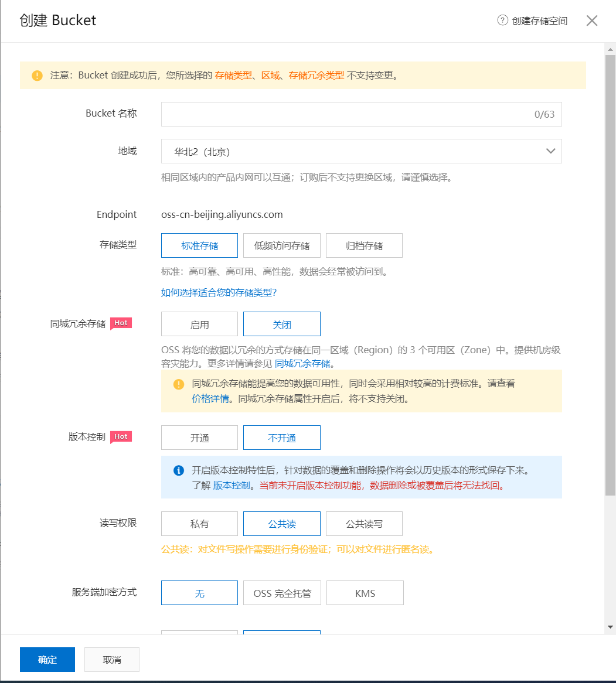Click the 相同区域内的产品内网可以互通 hint text
The height and width of the screenshot is (683, 616).
pyautogui.click(x=308, y=177)
